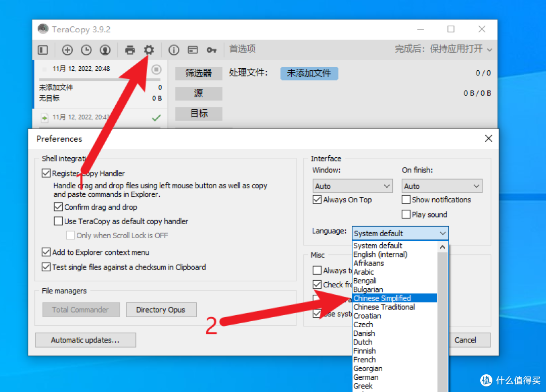Open Automatic updates... settings
This screenshot has width=546, height=392.
point(85,340)
